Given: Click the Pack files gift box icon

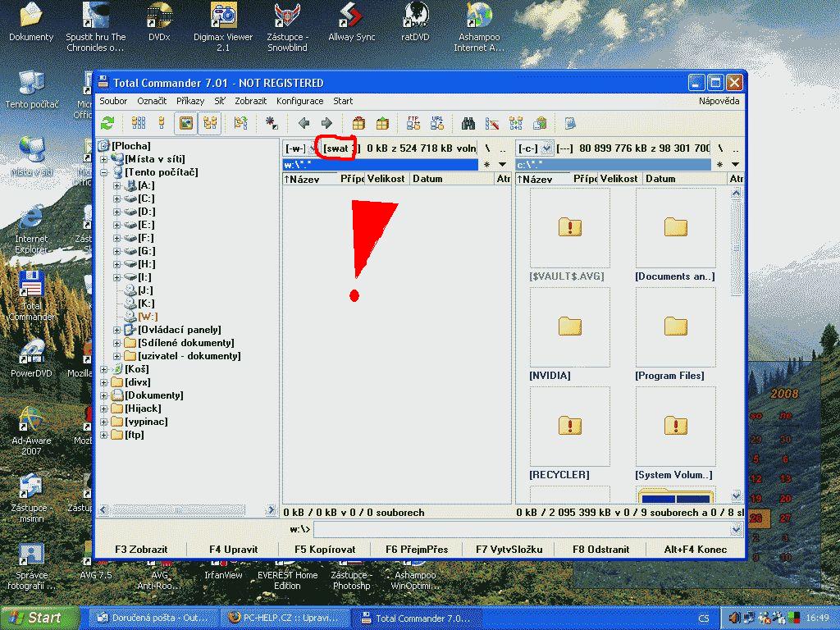Looking at the screenshot, I should tap(358, 123).
